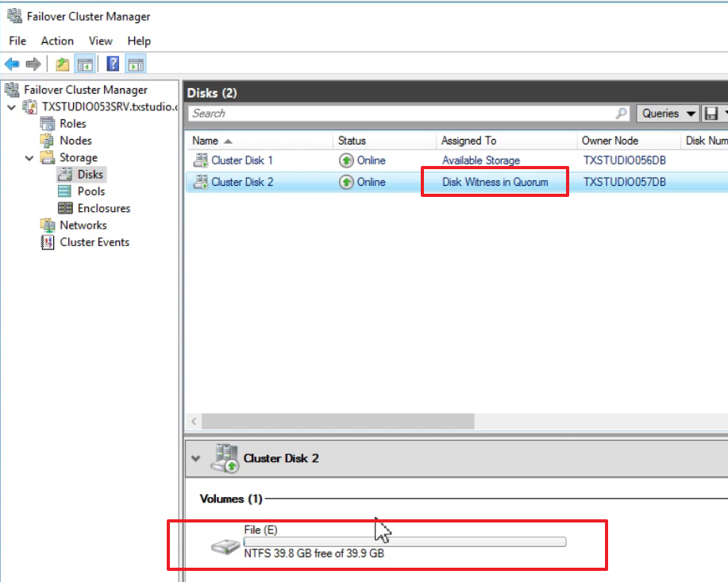Click owner node TXSTUDIO056DB

click(625, 160)
